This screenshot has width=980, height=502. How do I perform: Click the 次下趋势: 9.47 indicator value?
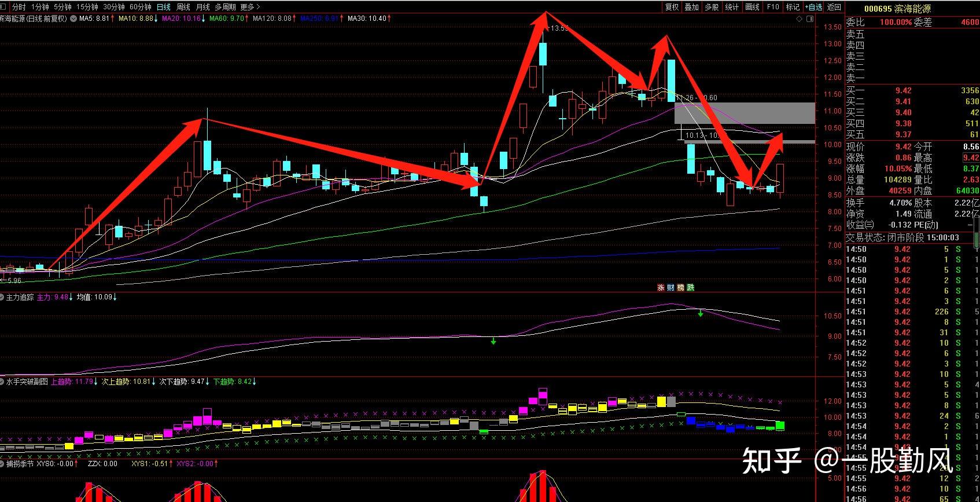click(182, 382)
